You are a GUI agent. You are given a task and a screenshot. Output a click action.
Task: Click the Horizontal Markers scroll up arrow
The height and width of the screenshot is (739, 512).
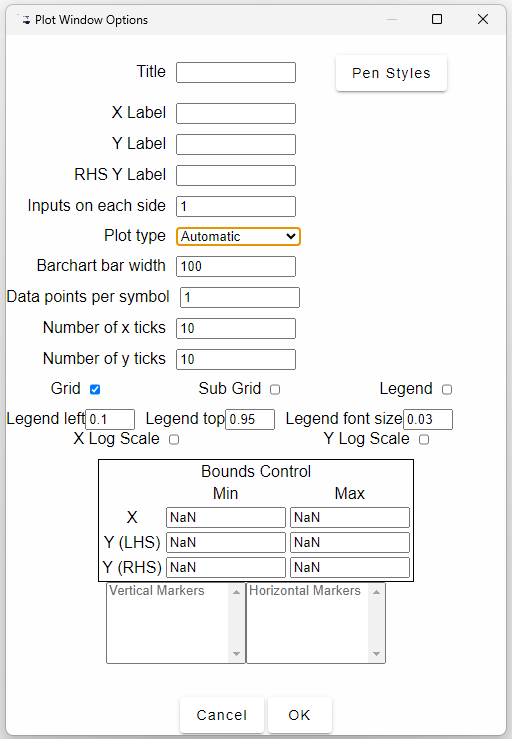tap(376, 592)
